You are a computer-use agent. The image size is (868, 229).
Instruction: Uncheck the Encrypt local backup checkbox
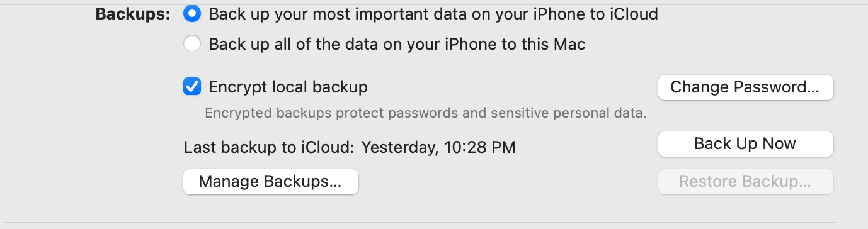click(x=192, y=87)
